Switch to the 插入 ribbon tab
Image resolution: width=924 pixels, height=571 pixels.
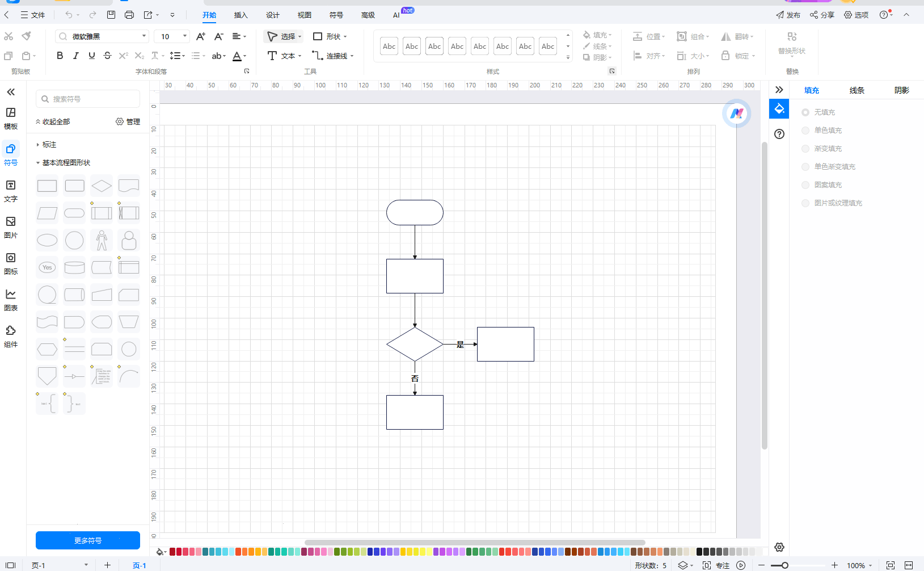241,15
